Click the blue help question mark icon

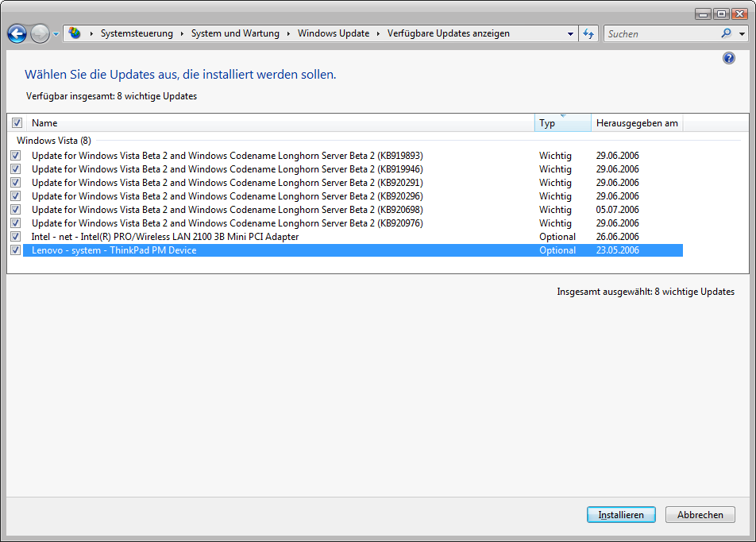click(729, 58)
